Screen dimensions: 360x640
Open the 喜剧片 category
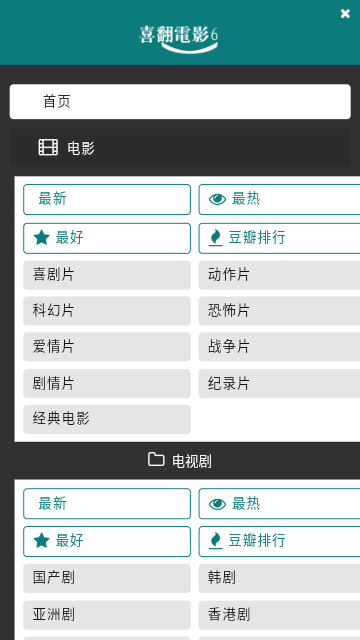[x=107, y=275]
